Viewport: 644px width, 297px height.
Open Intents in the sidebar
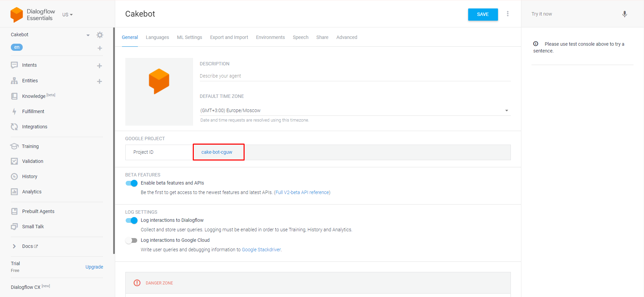coord(29,65)
